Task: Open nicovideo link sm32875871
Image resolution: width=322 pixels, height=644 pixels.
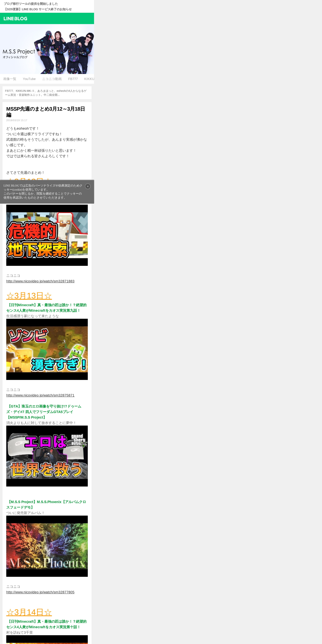Action: (40, 395)
